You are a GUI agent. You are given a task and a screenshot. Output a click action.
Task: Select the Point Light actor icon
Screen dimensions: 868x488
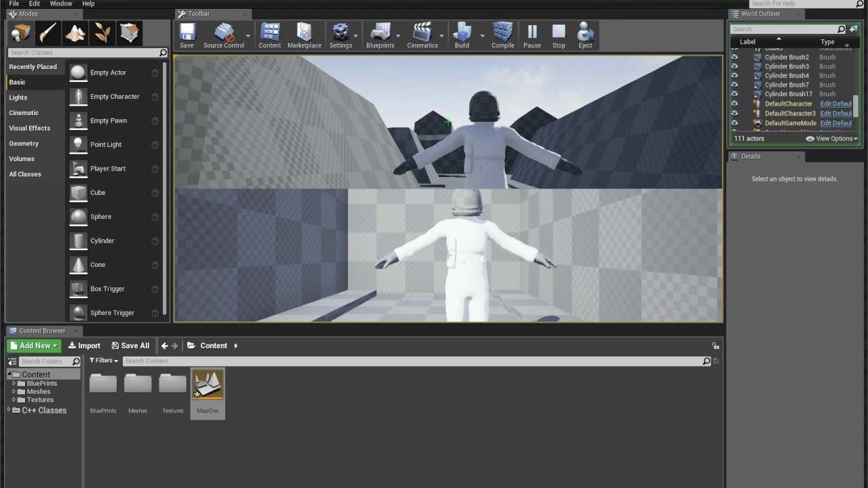pyautogui.click(x=79, y=144)
